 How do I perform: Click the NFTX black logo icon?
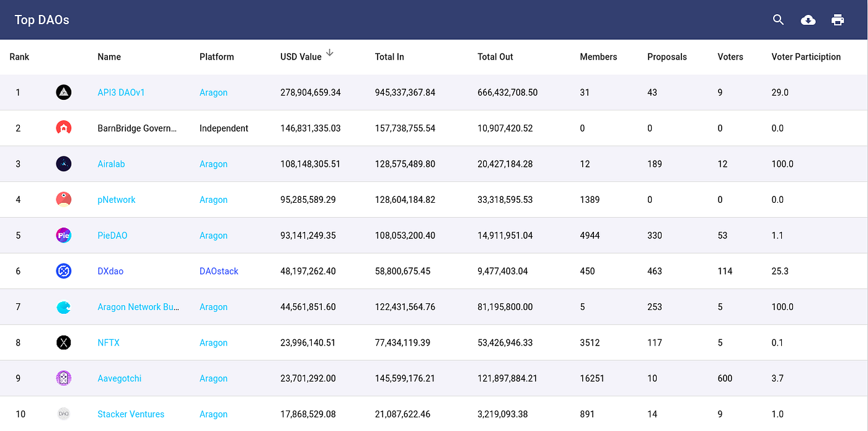click(63, 342)
